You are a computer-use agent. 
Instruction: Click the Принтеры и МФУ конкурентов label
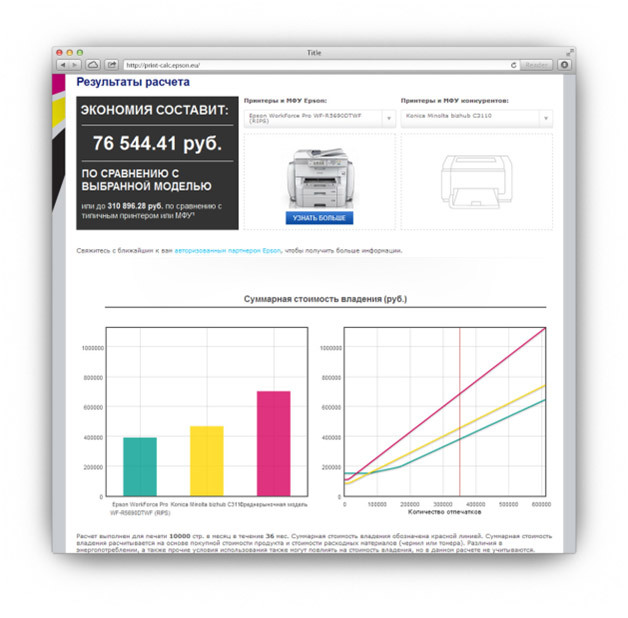point(455,101)
